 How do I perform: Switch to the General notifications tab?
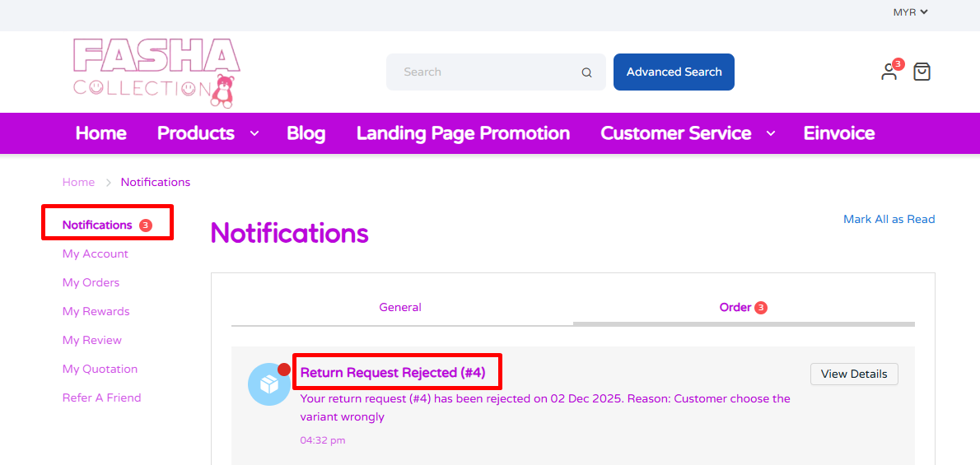point(400,308)
